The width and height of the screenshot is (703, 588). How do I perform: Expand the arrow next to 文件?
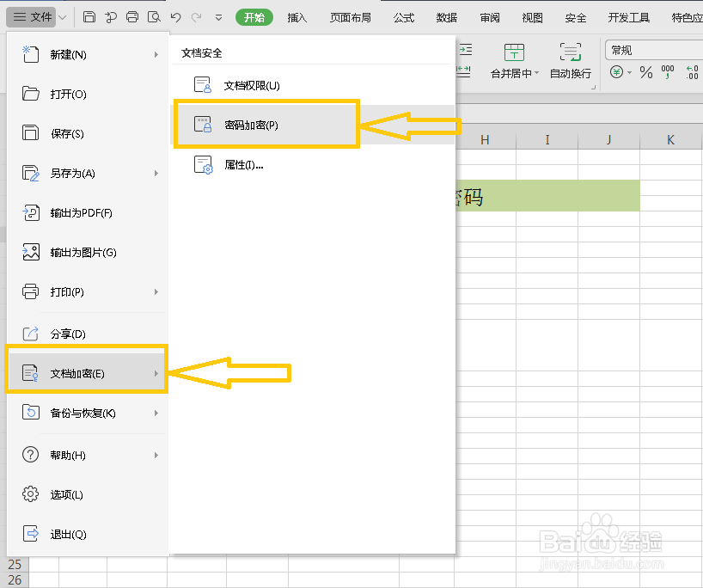pyautogui.click(x=63, y=17)
